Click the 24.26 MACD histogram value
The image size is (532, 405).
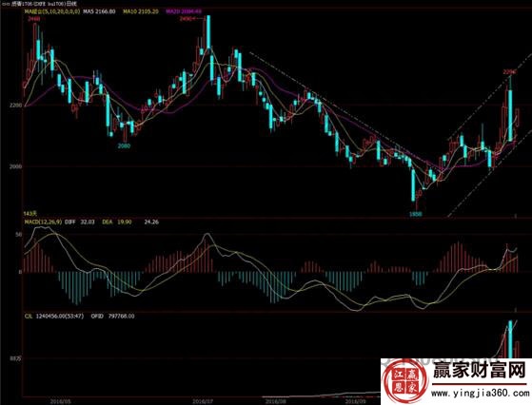151,222
